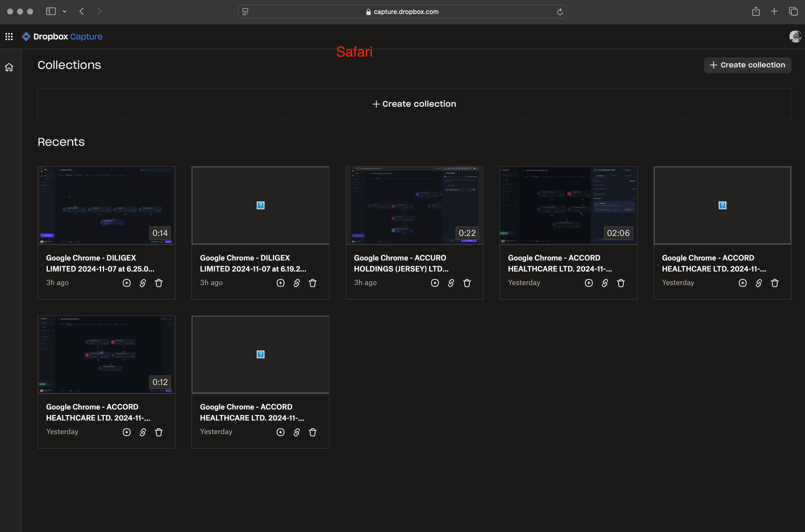The width and height of the screenshot is (805, 532).
Task: Click the Dropbox Capture logo
Action: [x=62, y=36]
